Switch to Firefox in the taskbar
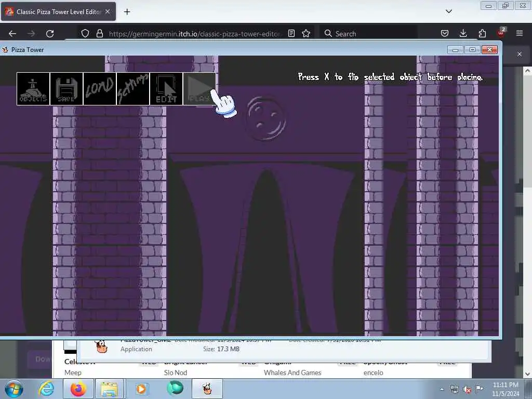532x399 pixels. pos(78,389)
